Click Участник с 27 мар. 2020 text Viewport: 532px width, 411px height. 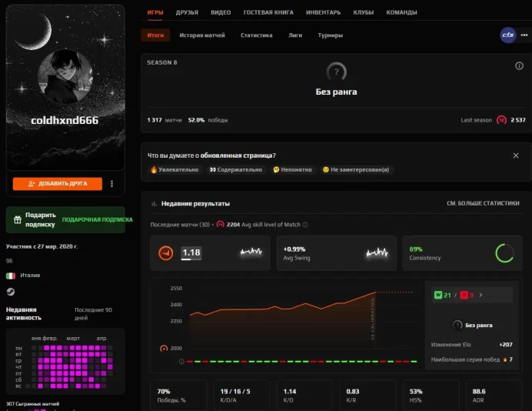(x=42, y=246)
